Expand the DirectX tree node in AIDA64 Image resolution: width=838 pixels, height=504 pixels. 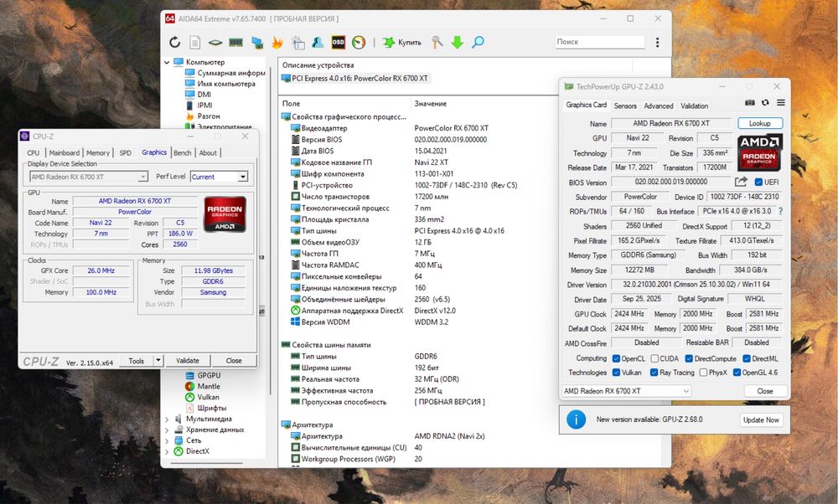pos(167,452)
